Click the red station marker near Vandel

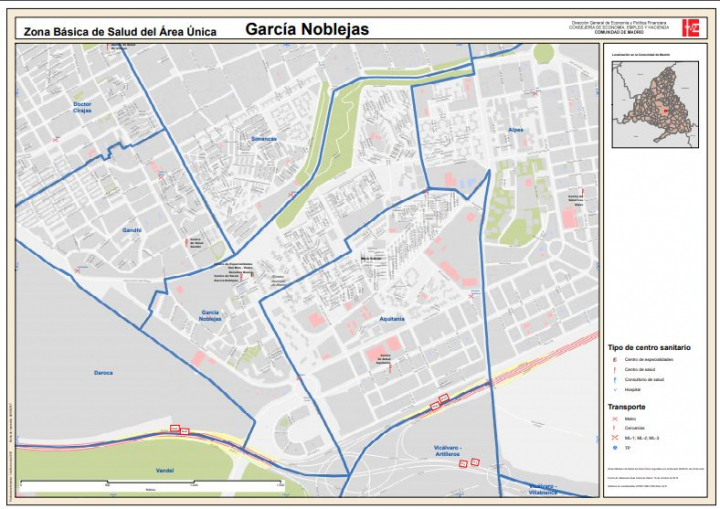(x=179, y=430)
